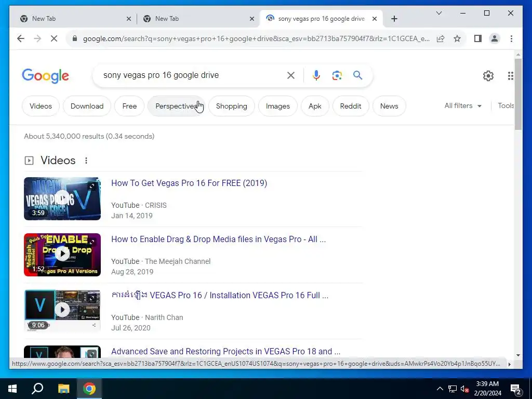Image resolution: width=532 pixels, height=399 pixels.
Task: Open the Chrome profile avatar
Action: click(x=495, y=38)
